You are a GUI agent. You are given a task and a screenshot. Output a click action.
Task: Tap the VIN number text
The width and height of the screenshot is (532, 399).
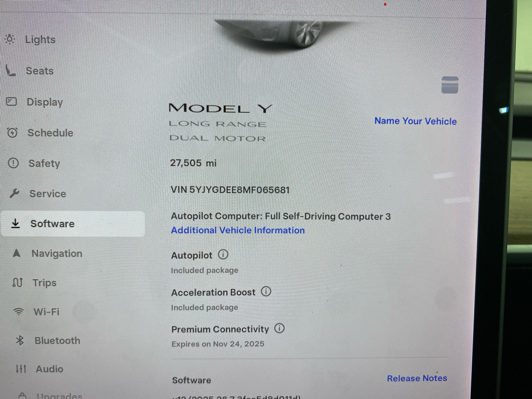point(230,190)
